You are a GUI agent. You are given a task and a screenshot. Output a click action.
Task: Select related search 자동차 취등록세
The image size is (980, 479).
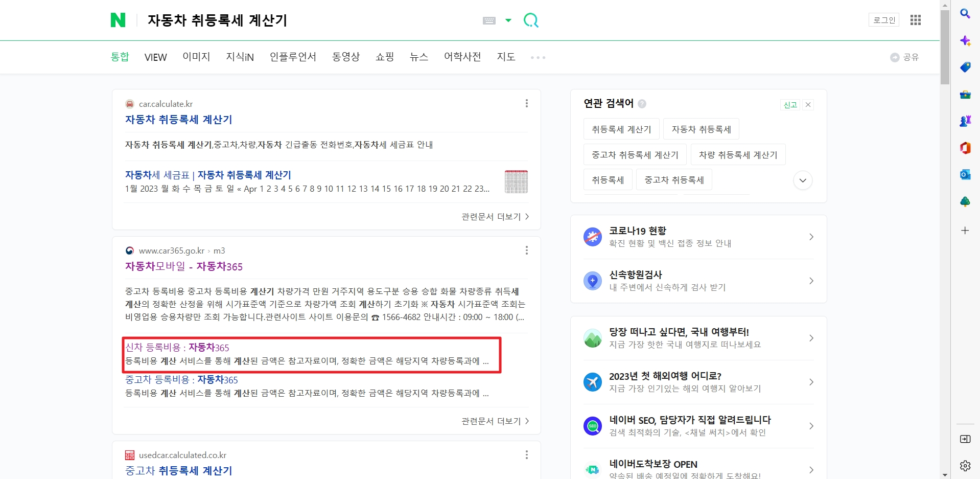click(x=701, y=129)
